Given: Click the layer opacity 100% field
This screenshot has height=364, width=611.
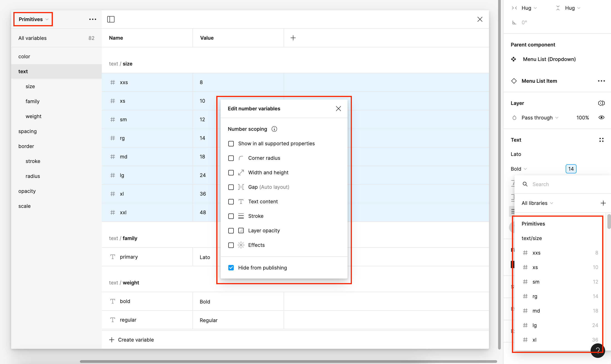Looking at the screenshot, I should 582,118.
